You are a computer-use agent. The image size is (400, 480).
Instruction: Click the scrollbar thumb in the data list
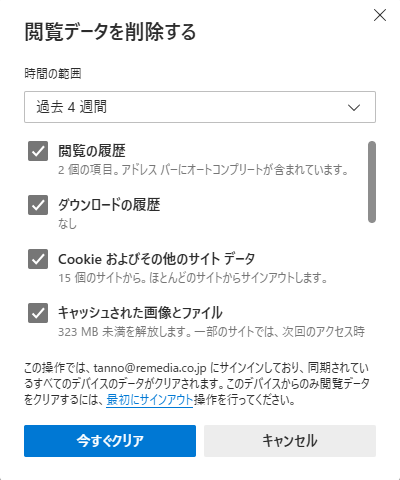pyautogui.click(x=372, y=182)
